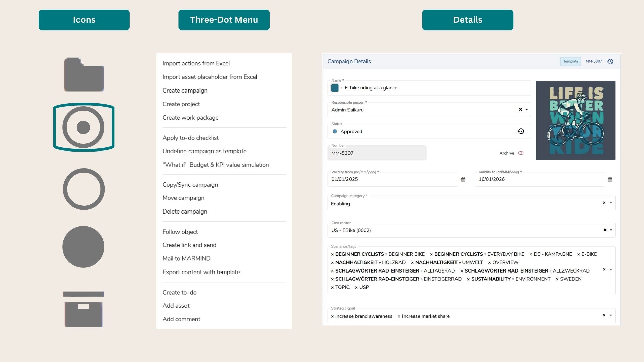Open the history icon next to MM-5307
This screenshot has height=362, width=644.
[610, 62]
